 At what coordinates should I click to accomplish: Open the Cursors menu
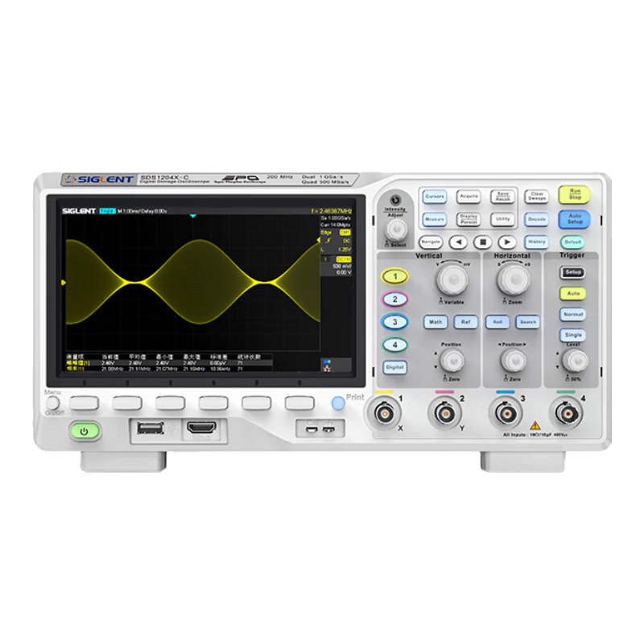[435, 196]
